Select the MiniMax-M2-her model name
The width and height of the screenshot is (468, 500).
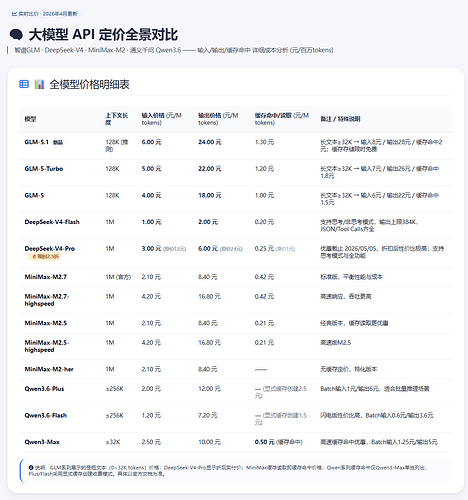click(49, 369)
